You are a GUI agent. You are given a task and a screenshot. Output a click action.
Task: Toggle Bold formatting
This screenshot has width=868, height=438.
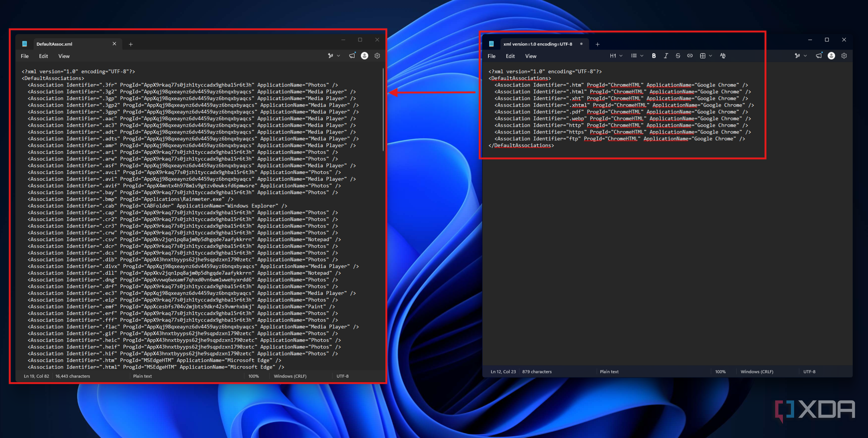[x=654, y=56]
